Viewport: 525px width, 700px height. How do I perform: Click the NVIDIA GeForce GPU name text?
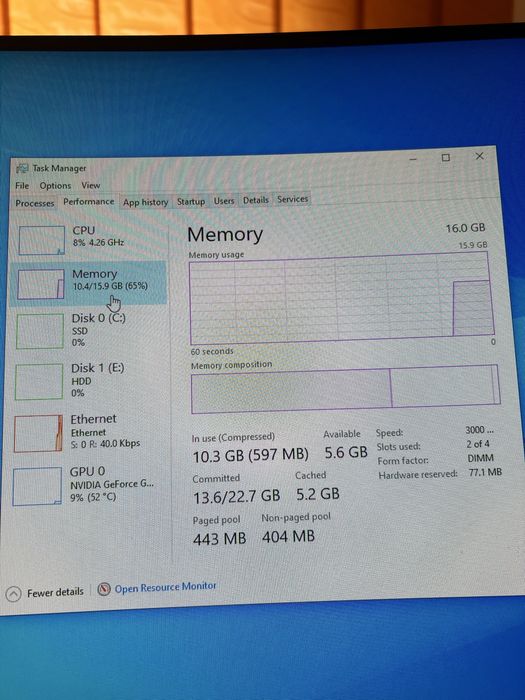pos(112,484)
